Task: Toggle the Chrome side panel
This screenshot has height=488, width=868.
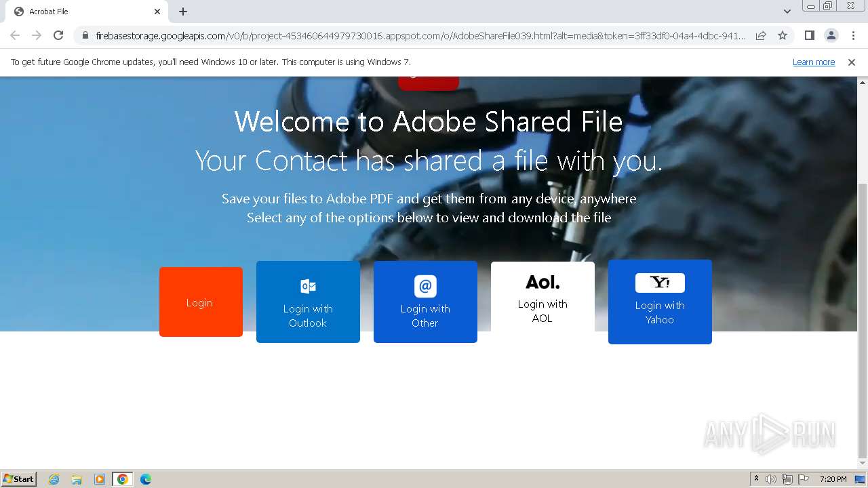Action: pyautogui.click(x=809, y=35)
